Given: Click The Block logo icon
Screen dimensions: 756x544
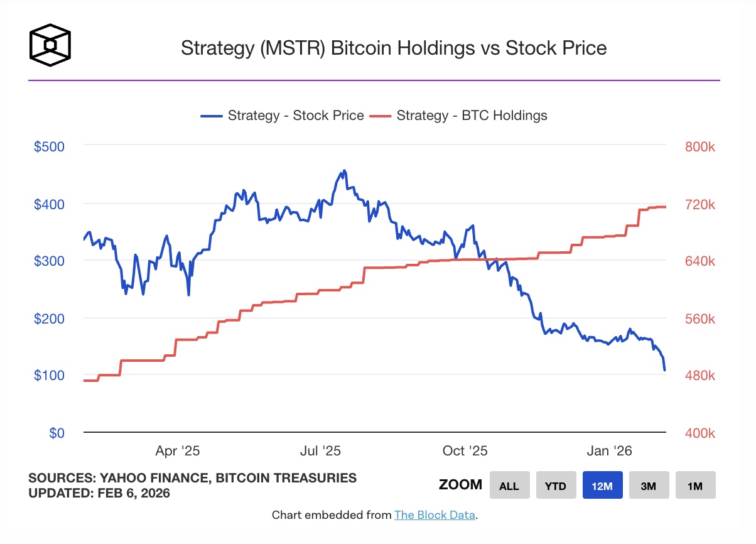Looking at the screenshot, I should pos(50,45).
